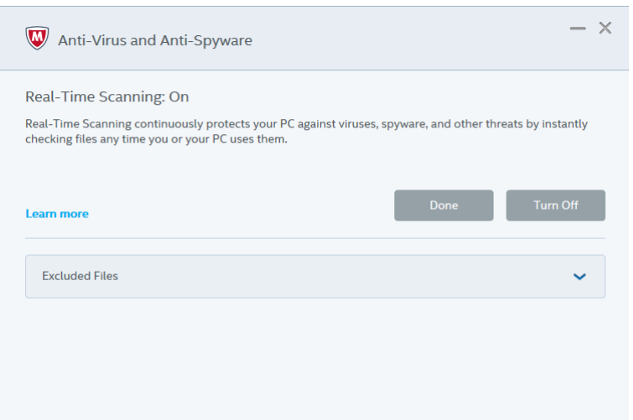
Task: Open the Excluded Files section
Action: 315,276
